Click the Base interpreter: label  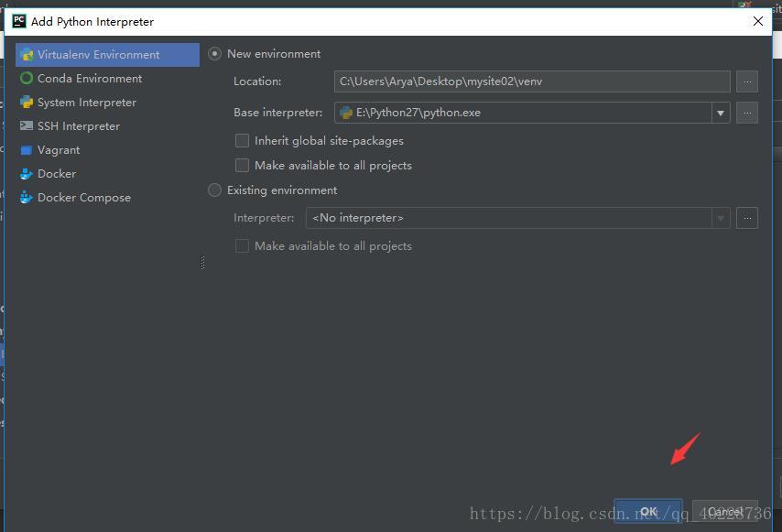point(278,113)
